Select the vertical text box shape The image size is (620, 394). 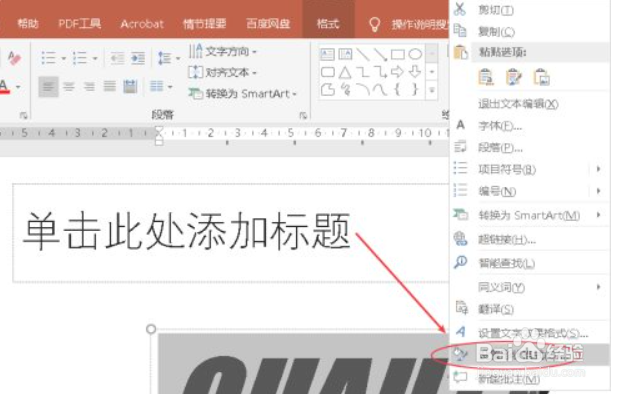[x=345, y=54]
